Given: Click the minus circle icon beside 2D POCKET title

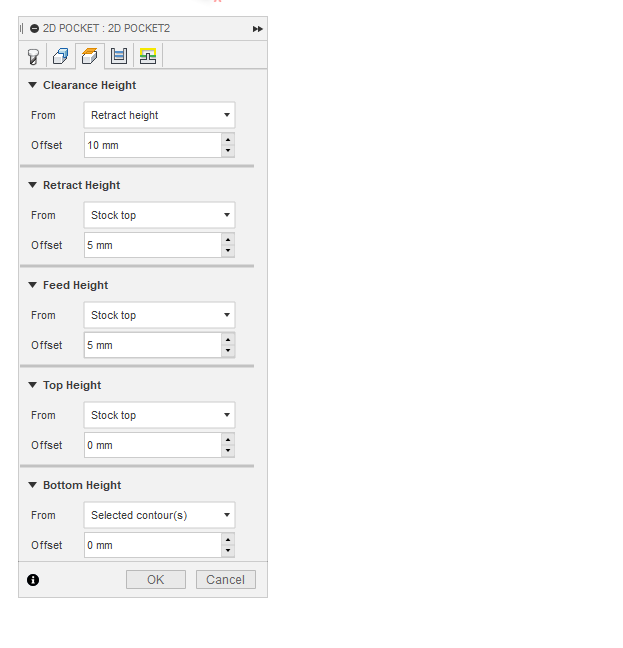Looking at the screenshot, I should coord(34,29).
